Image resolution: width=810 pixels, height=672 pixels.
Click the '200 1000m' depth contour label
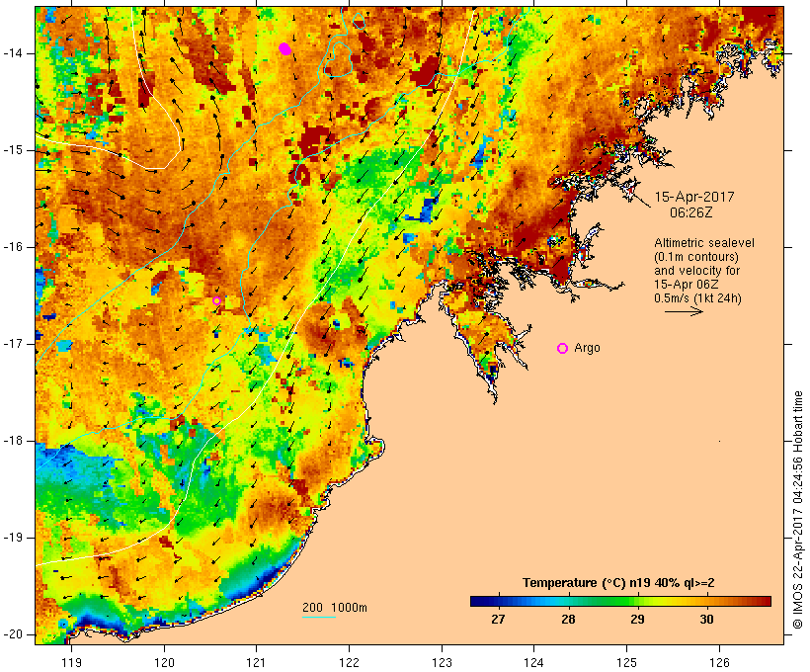click(335, 608)
